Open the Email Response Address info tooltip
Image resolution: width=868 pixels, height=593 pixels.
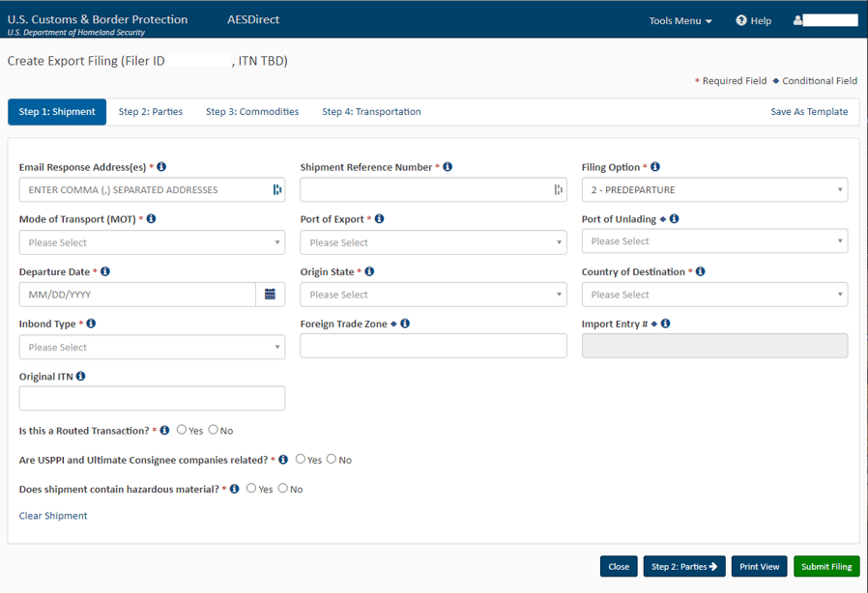tap(160, 166)
